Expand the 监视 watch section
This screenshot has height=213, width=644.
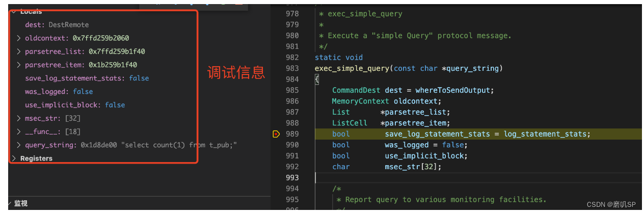pos(10,203)
